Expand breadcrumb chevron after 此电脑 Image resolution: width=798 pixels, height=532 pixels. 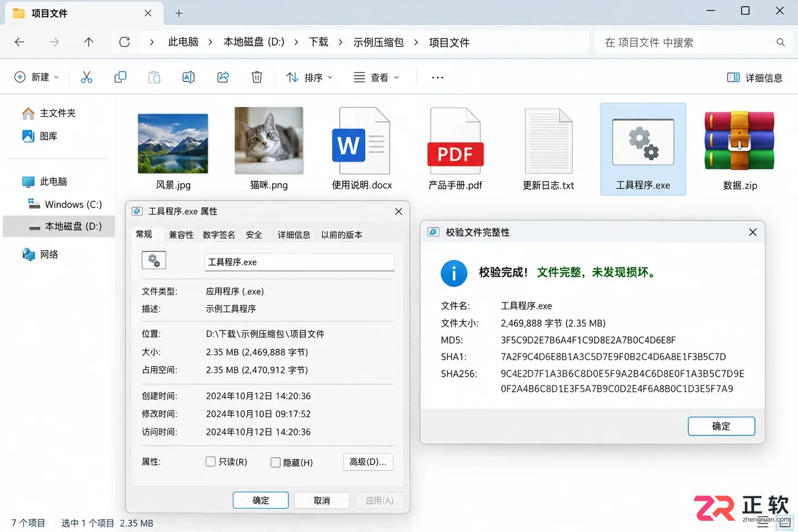click(x=211, y=42)
